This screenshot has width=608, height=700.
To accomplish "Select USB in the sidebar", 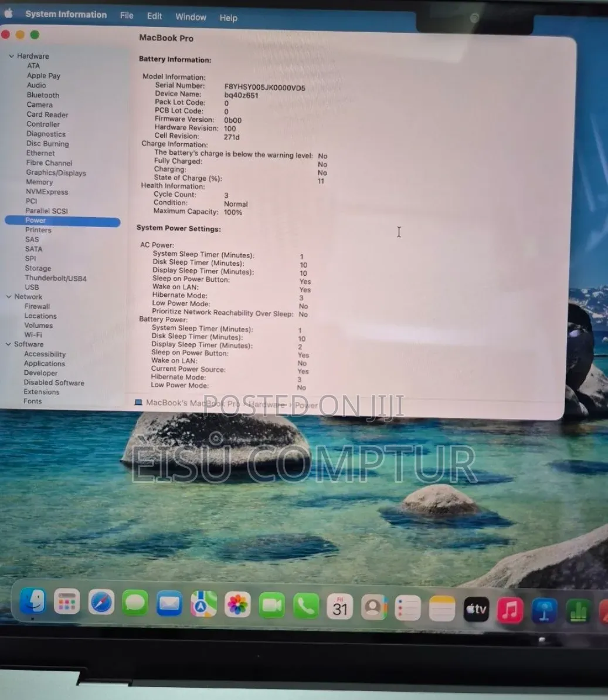I will [x=32, y=287].
